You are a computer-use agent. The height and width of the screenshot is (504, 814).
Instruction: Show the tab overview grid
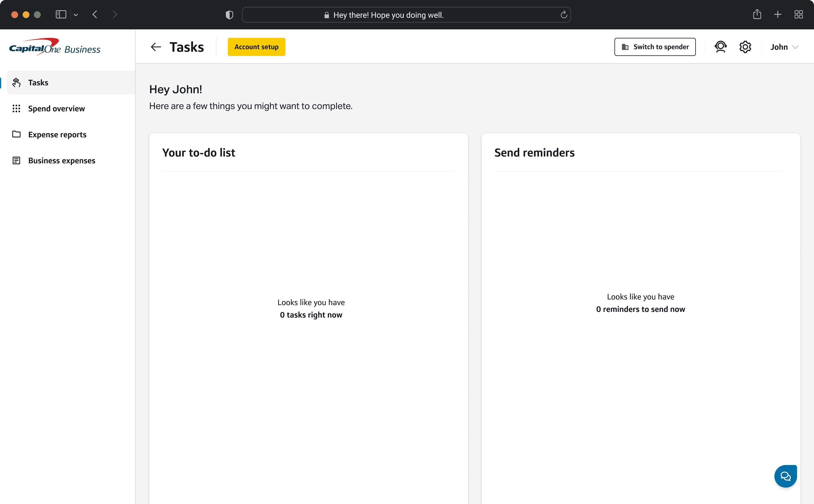(798, 14)
